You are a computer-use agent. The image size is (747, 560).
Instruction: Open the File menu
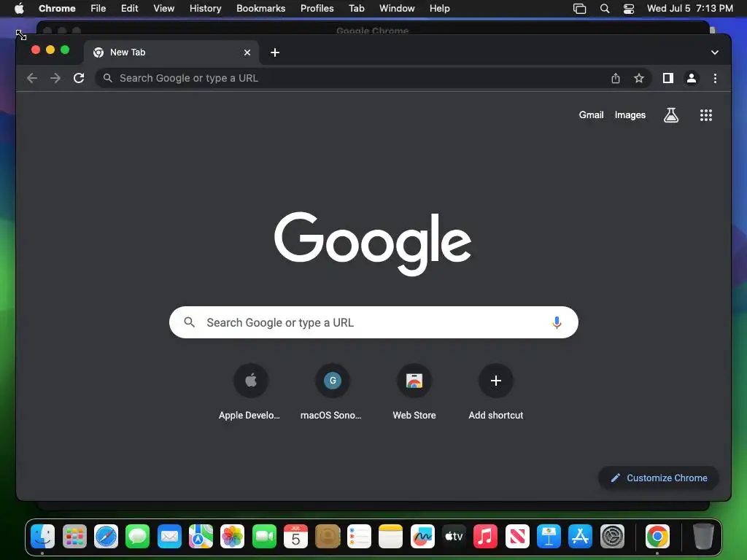pos(98,8)
